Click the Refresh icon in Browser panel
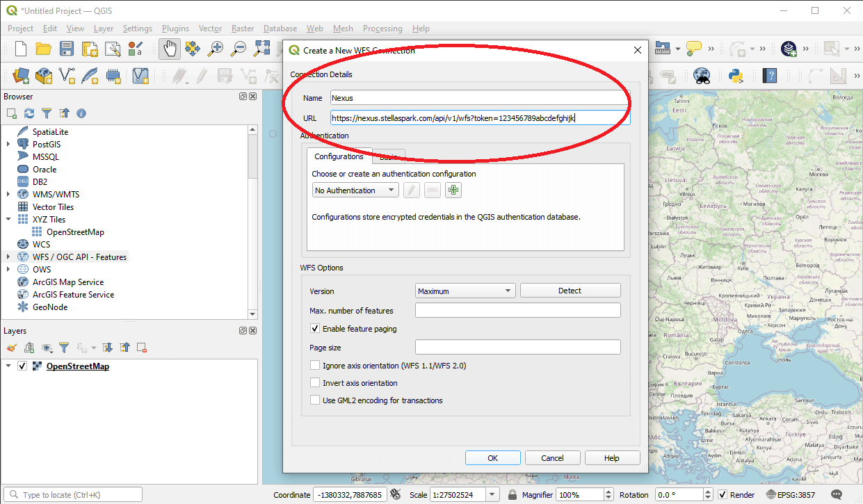This screenshot has height=504, width=863. pos(29,113)
